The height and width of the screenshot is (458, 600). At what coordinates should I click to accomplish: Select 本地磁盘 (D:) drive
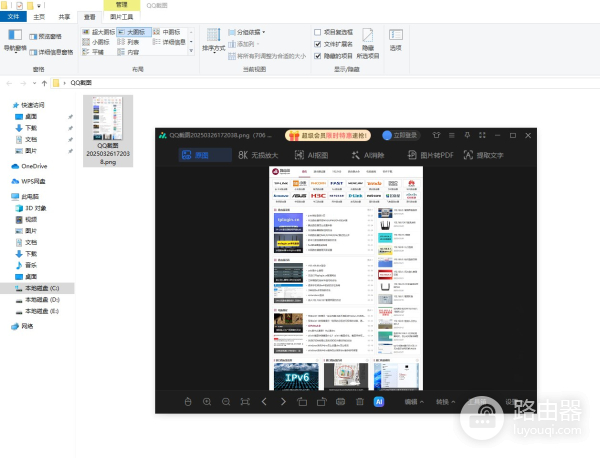click(42, 299)
